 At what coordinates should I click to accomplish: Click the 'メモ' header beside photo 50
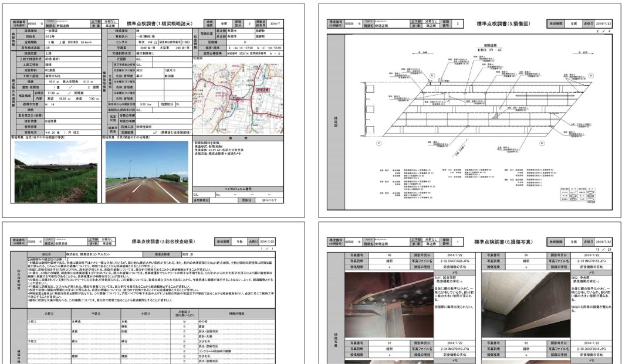tap(591, 273)
